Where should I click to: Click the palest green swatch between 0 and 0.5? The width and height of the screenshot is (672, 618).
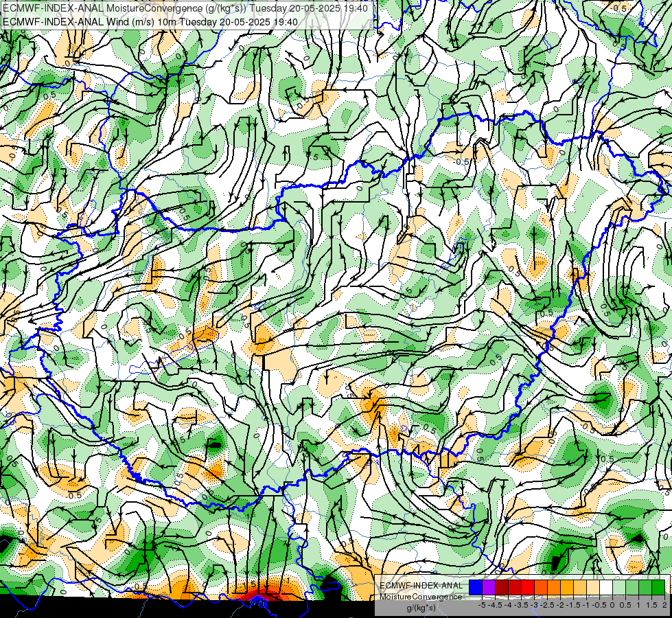(x=619, y=587)
